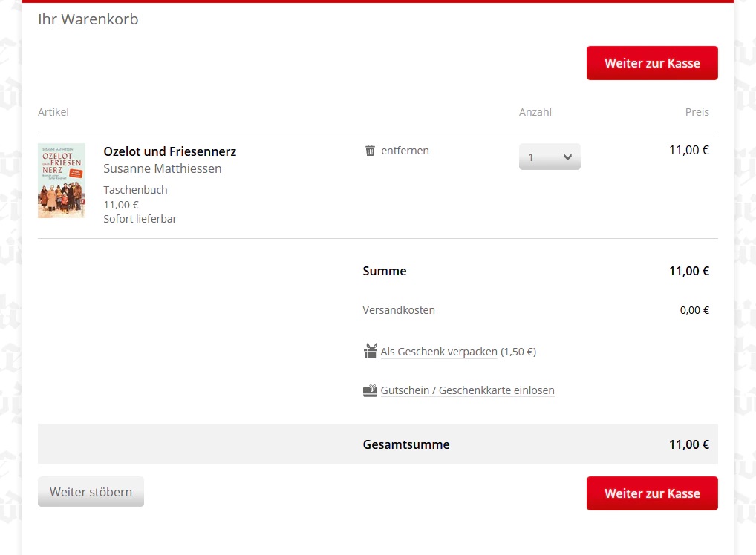Screen dimensions: 756x555
Task: Click the book cover thumbnail
Action: [62, 181]
